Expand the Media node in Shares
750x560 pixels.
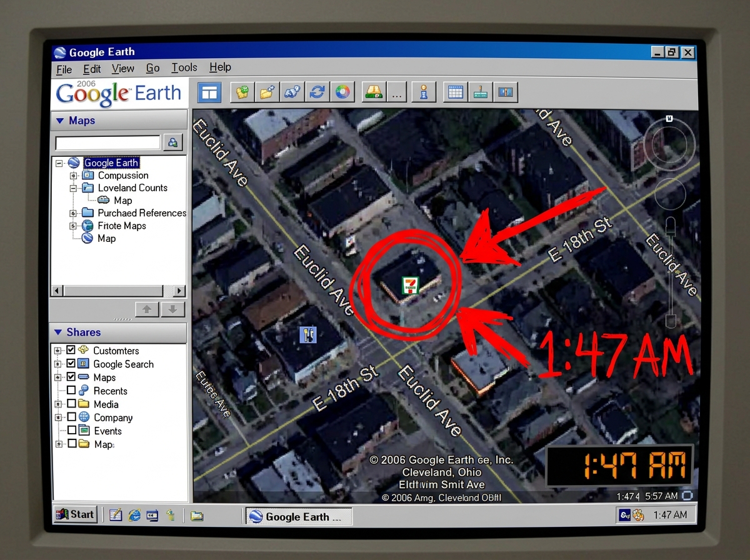click(58, 404)
